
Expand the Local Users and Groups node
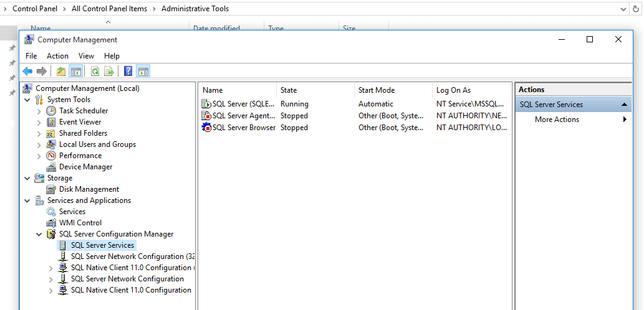click(x=39, y=145)
